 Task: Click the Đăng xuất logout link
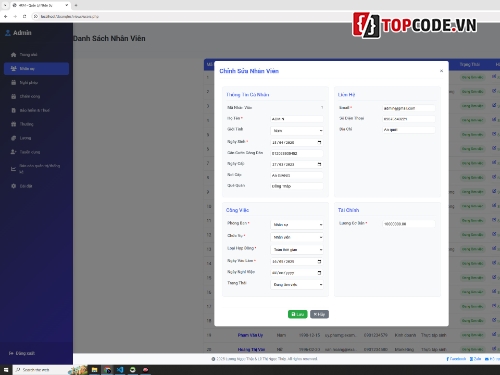click(x=22, y=353)
